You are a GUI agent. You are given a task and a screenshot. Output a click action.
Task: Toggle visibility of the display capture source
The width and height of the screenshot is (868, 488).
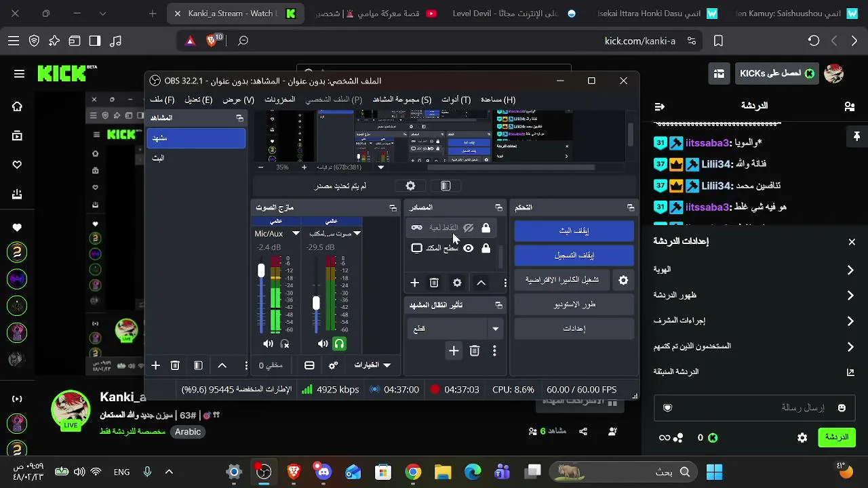click(468, 248)
